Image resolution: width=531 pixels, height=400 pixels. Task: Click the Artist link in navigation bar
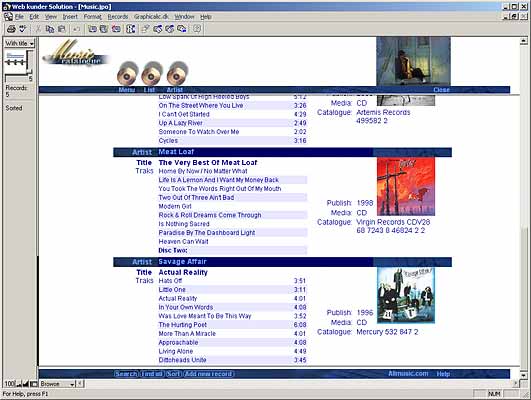click(175, 90)
